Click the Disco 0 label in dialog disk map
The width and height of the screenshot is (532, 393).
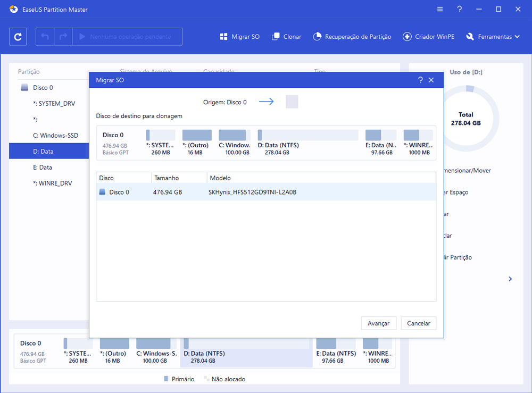pyautogui.click(x=113, y=135)
